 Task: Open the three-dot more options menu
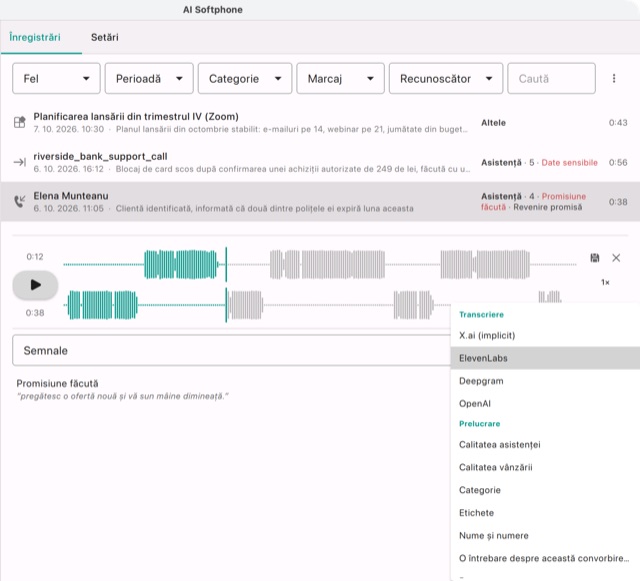coord(613,78)
